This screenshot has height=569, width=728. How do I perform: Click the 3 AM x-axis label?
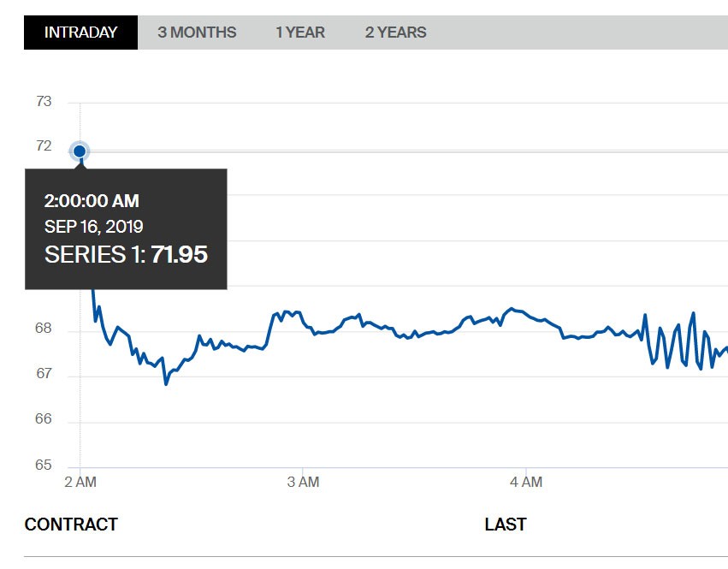click(x=303, y=482)
